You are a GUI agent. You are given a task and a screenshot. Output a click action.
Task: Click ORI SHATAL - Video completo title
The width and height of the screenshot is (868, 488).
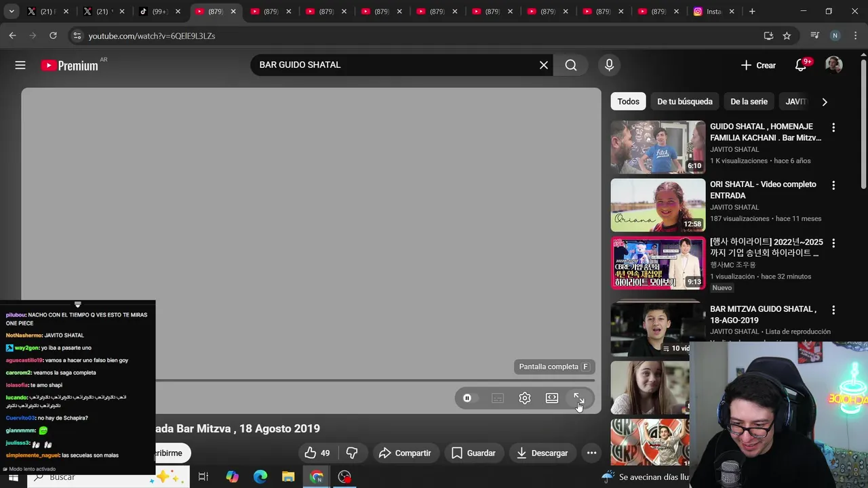pyautogui.click(x=763, y=190)
